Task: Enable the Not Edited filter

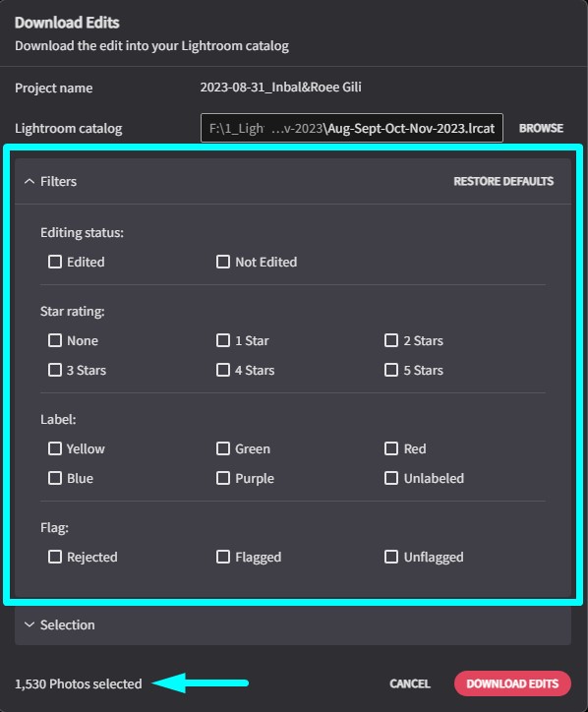Action: point(223,262)
